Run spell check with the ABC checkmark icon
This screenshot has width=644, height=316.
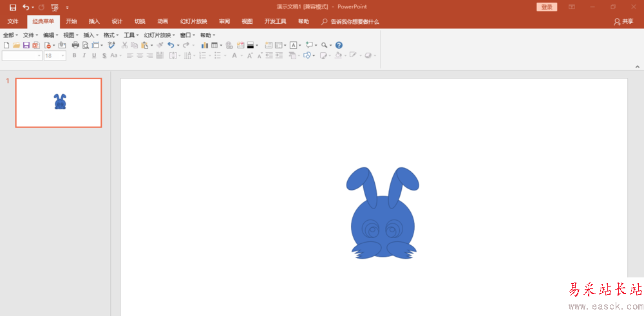tap(111, 45)
